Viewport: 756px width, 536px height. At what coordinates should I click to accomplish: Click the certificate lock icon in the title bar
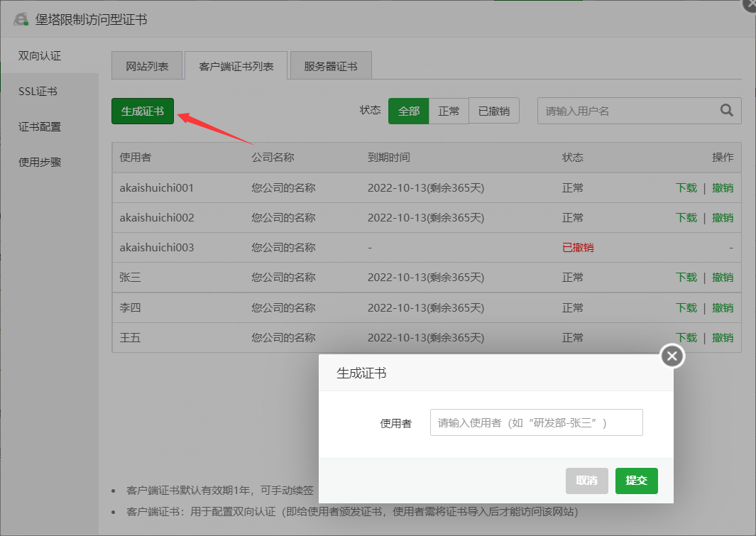21,19
